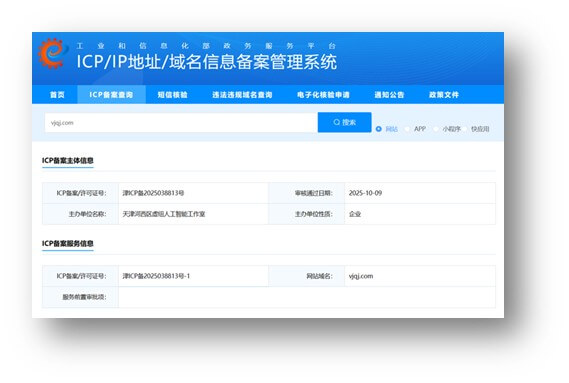Click the 审核通过日期 label cell
This screenshot has width=569, height=383.
tap(307, 193)
